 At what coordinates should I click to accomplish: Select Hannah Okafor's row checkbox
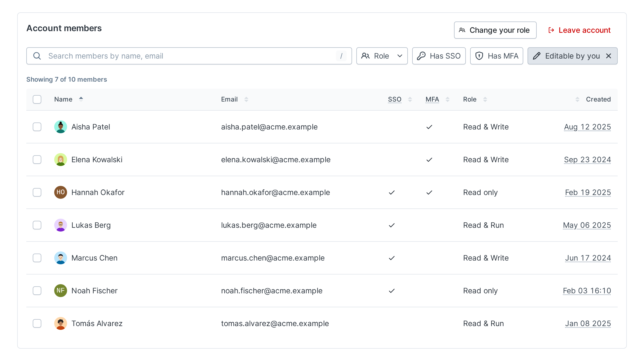click(37, 192)
